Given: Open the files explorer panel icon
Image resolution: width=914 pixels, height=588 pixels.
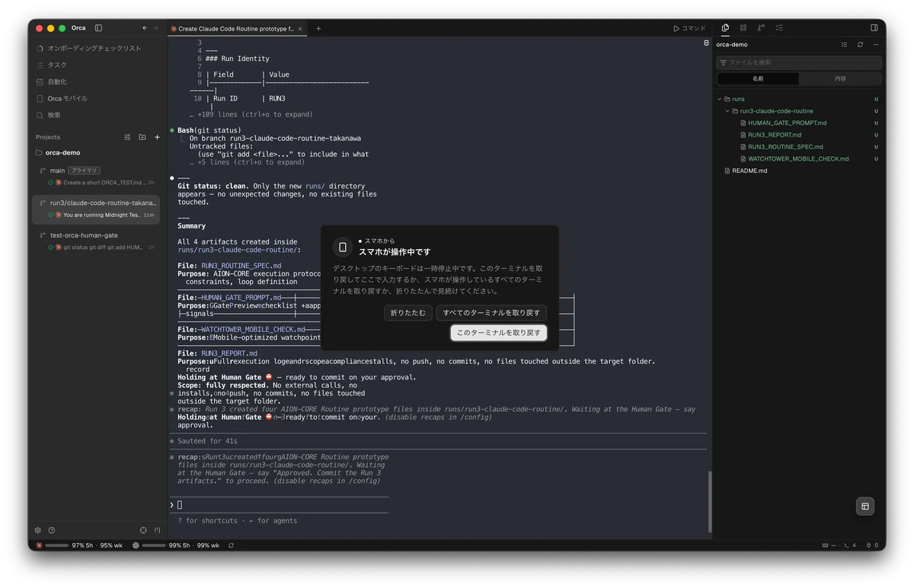Looking at the screenshot, I should [x=725, y=28].
